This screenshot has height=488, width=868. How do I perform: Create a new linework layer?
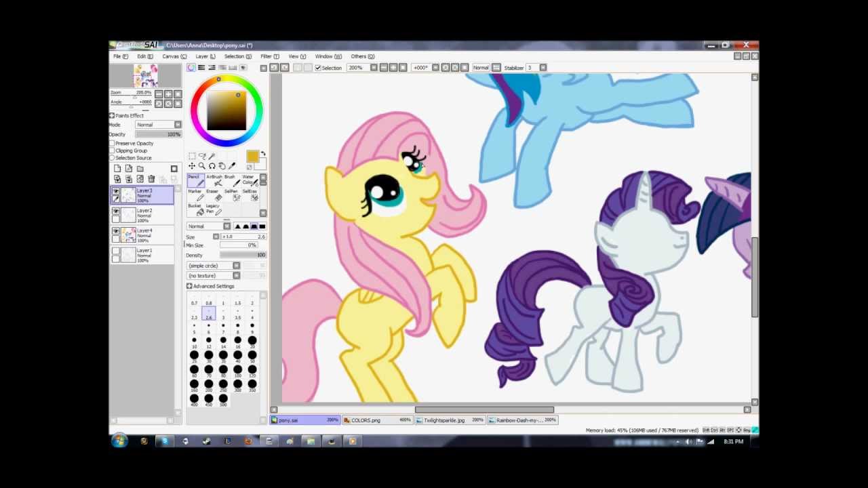tap(129, 169)
